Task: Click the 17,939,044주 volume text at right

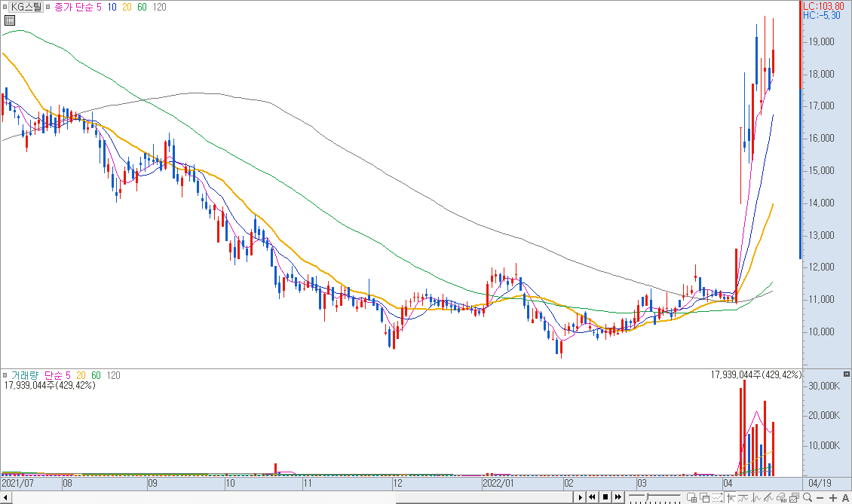Action: pyautogui.click(x=755, y=374)
